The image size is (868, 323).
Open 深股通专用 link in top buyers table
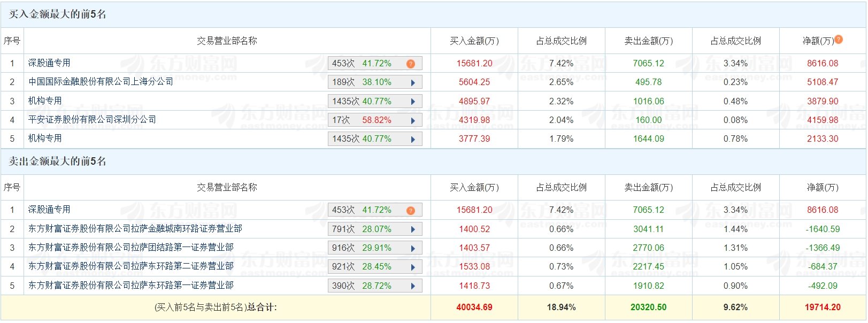(49, 63)
